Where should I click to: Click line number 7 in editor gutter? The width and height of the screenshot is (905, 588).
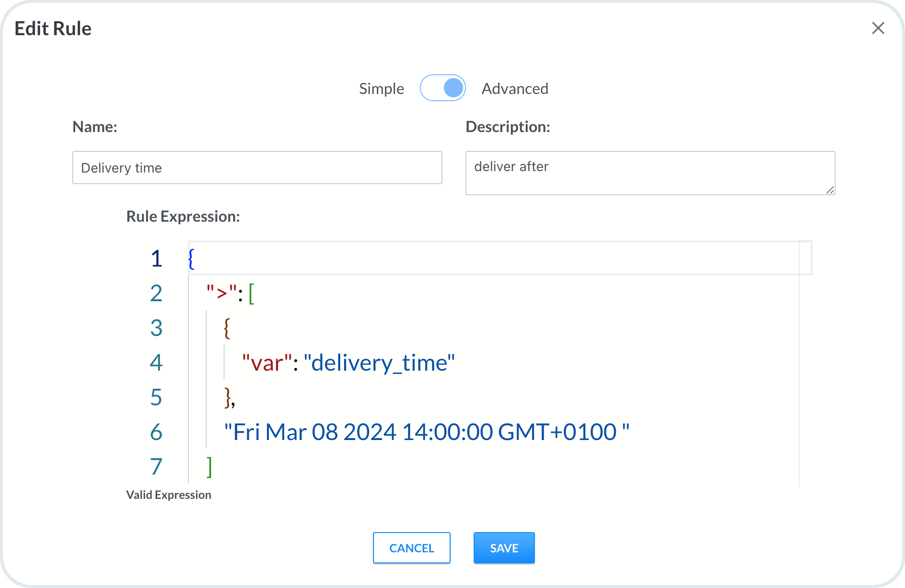[x=156, y=467]
